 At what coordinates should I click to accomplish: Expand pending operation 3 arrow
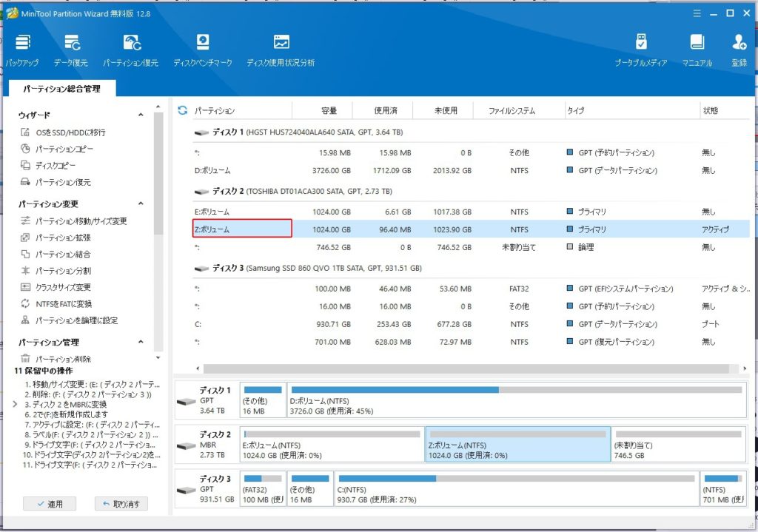16,405
